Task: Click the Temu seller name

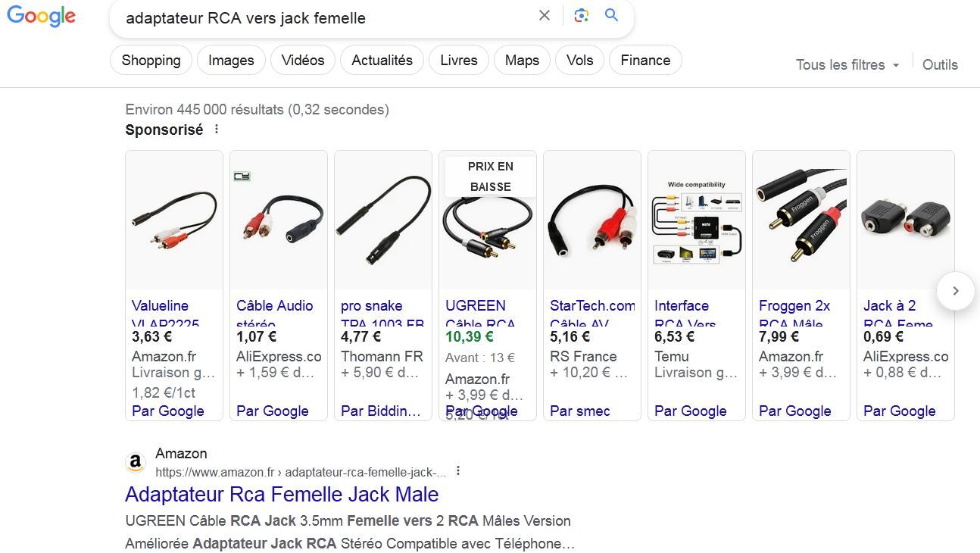Action: click(x=672, y=356)
